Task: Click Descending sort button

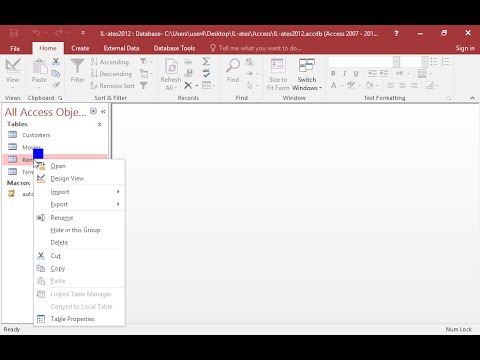Action: click(x=112, y=74)
